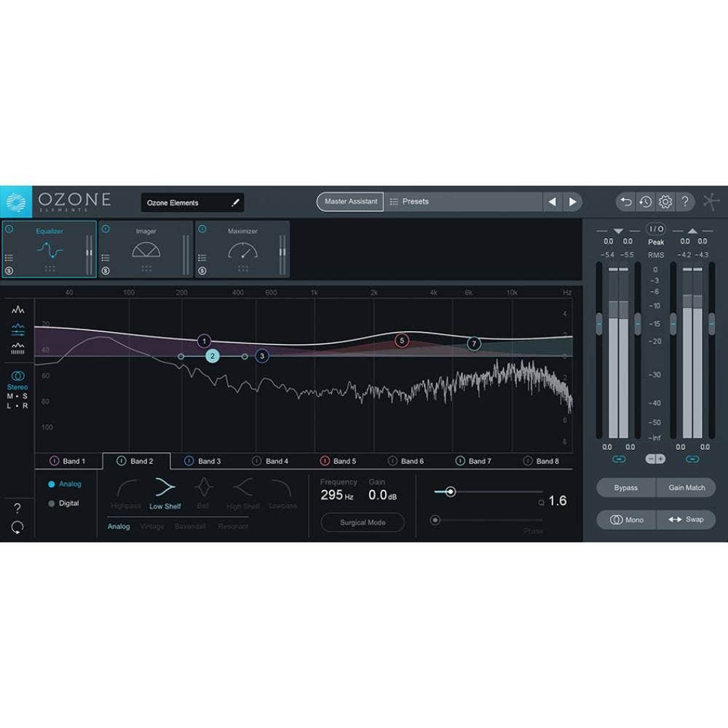Viewport: 728px width, 728px height.
Task: Select EQ node 2 on curve
Action: (213, 356)
